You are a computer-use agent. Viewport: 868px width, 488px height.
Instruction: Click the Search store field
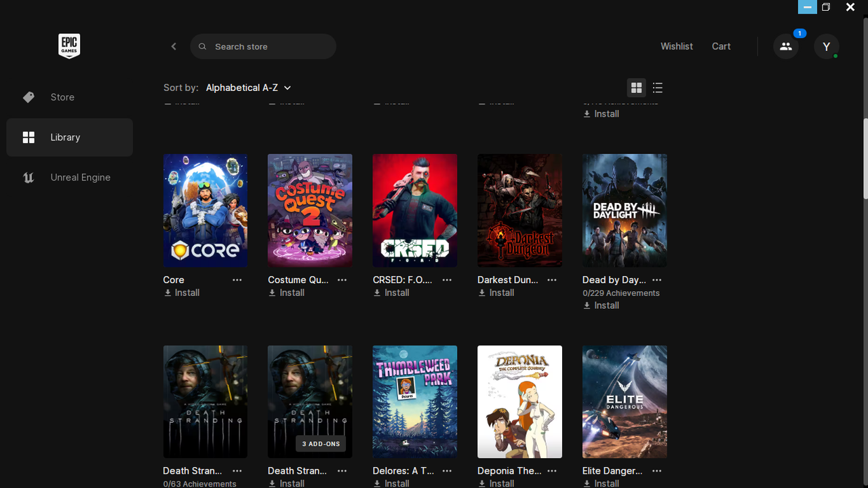point(263,46)
